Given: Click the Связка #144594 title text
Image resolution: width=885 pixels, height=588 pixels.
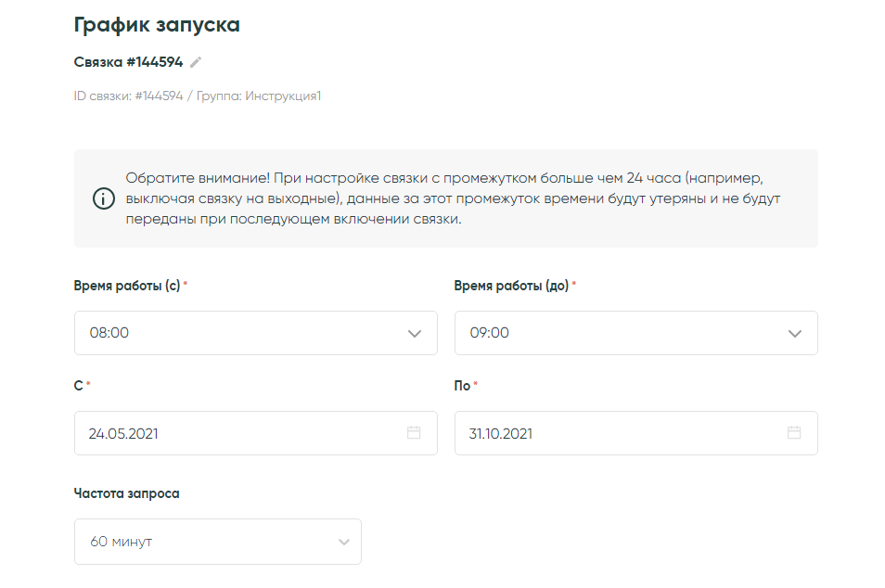Looking at the screenshot, I should point(128,62).
